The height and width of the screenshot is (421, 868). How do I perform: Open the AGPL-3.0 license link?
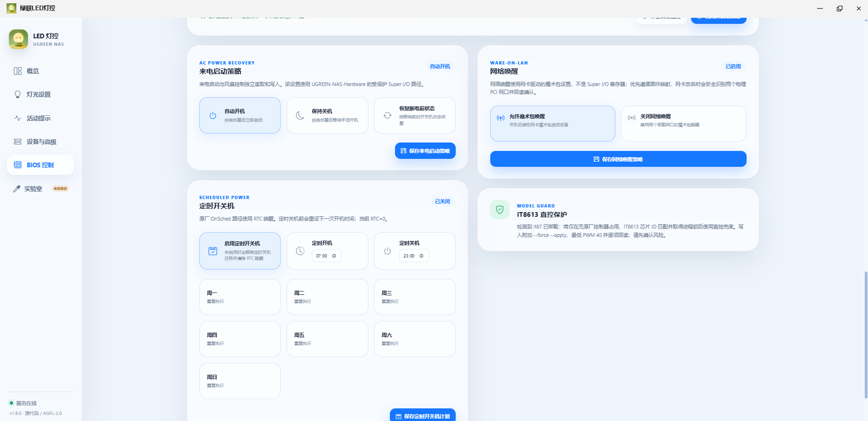point(52,414)
